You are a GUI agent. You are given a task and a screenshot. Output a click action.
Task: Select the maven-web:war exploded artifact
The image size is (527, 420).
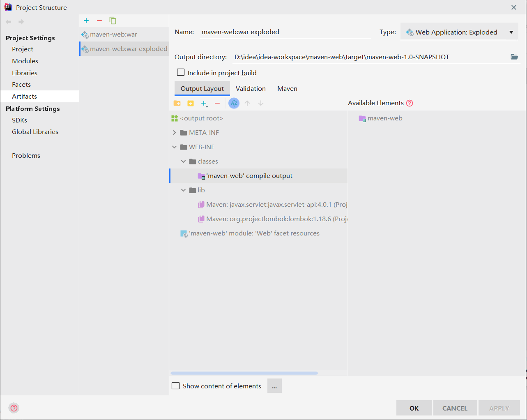[x=124, y=49]
